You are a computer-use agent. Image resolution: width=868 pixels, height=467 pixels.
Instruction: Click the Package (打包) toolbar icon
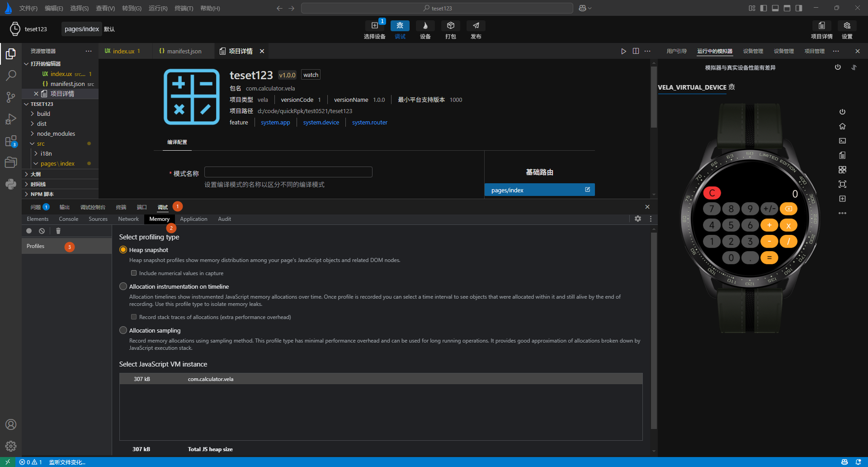(450, 26)
